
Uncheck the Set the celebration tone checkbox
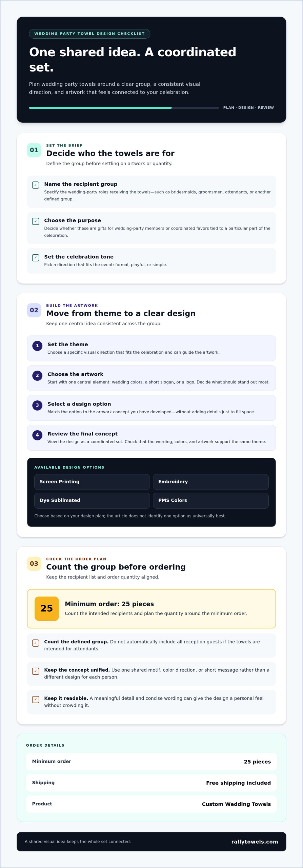36,258
